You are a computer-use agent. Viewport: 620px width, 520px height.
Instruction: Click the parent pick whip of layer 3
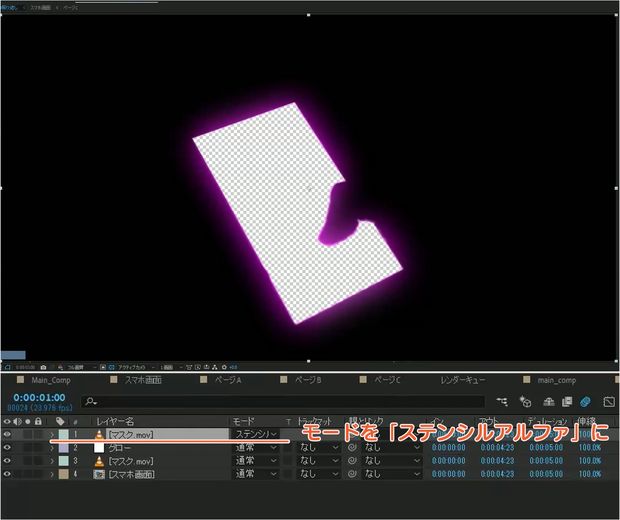pyautogui.click(x=352, y=461)
